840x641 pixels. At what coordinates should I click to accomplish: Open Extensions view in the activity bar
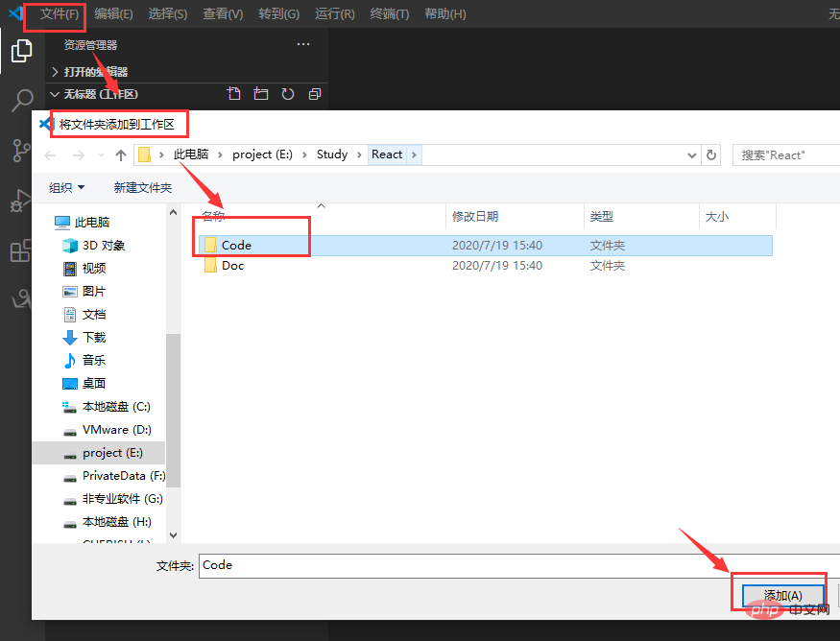(21, 250)
